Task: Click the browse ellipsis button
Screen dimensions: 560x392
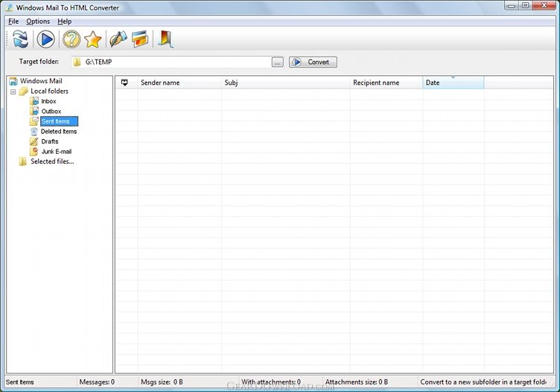Action: point(278,62)
